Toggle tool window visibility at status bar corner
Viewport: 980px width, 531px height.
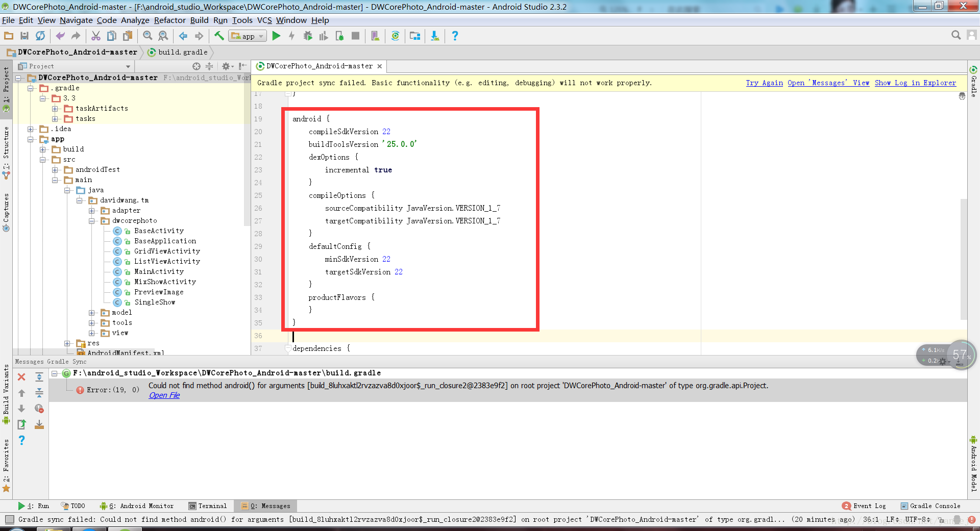pos(9,520)
